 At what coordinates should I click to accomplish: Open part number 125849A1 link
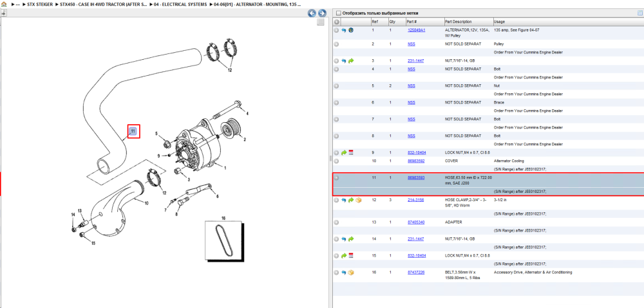(416, 30)
